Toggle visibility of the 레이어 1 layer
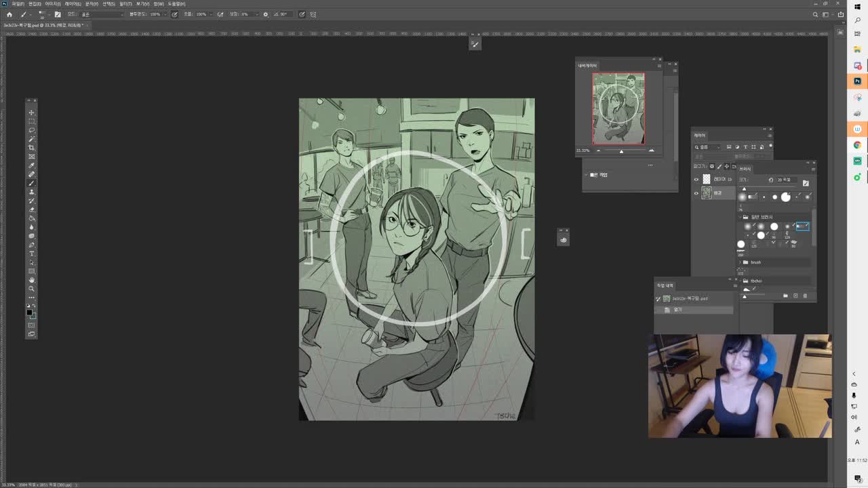 696,179
